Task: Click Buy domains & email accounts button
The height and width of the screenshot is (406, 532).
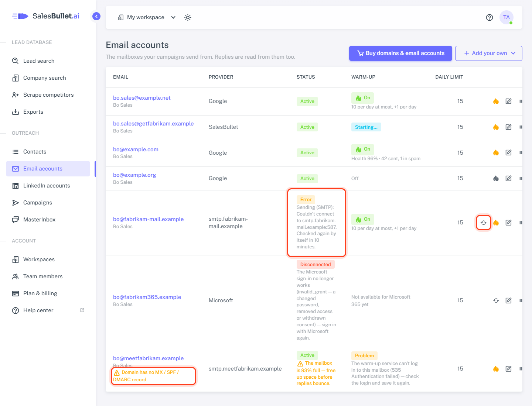Action: pos(400,53)
